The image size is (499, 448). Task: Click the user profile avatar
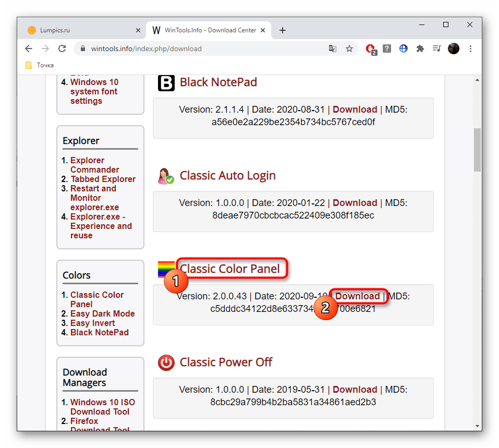[454, 49]
